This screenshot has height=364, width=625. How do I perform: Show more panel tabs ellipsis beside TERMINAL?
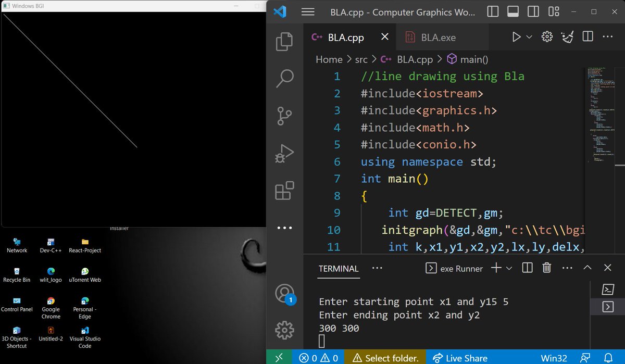pyautogui.click(x=378, y=268)
